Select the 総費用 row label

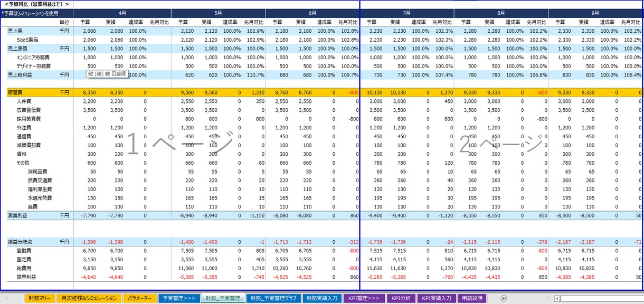tap(24, 268)
